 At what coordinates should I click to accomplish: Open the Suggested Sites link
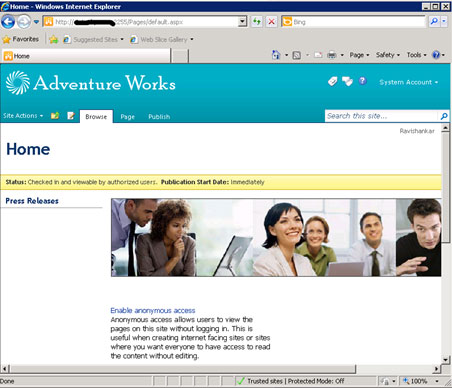pos(94,39)
